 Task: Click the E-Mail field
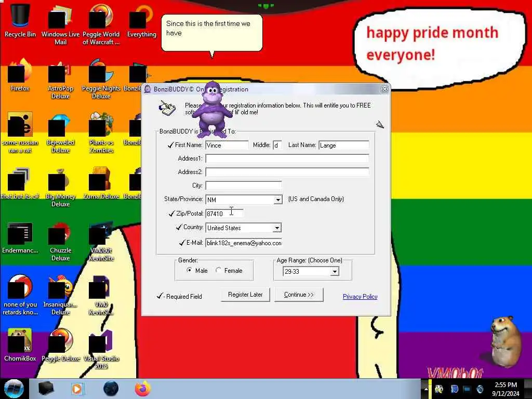[243, 243]
